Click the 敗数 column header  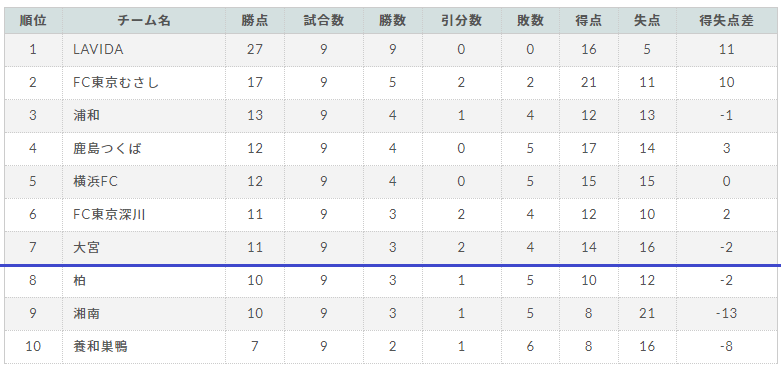[530, 20]
